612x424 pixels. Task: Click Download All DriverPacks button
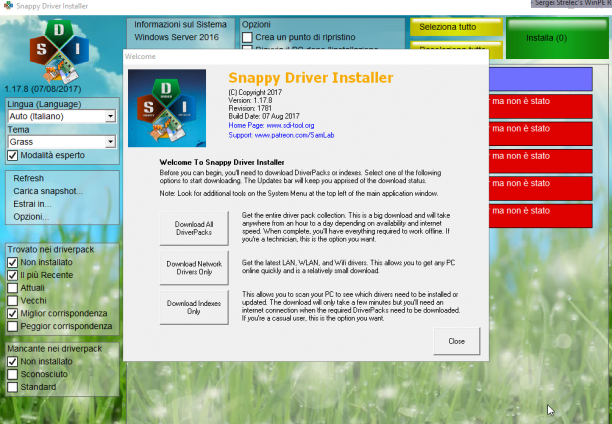(x=194, y=228)
